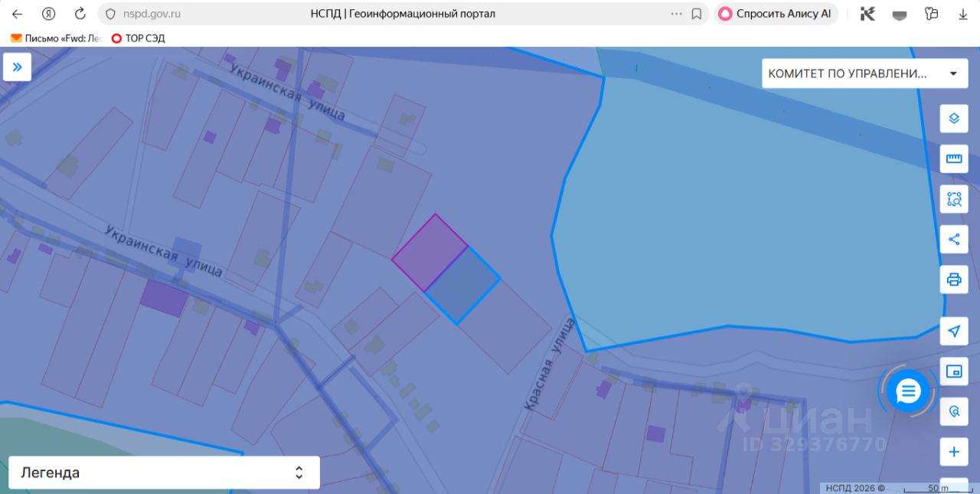The image size is (980, 494).
Task: Zoom in with the plus button
Action: 954,452
